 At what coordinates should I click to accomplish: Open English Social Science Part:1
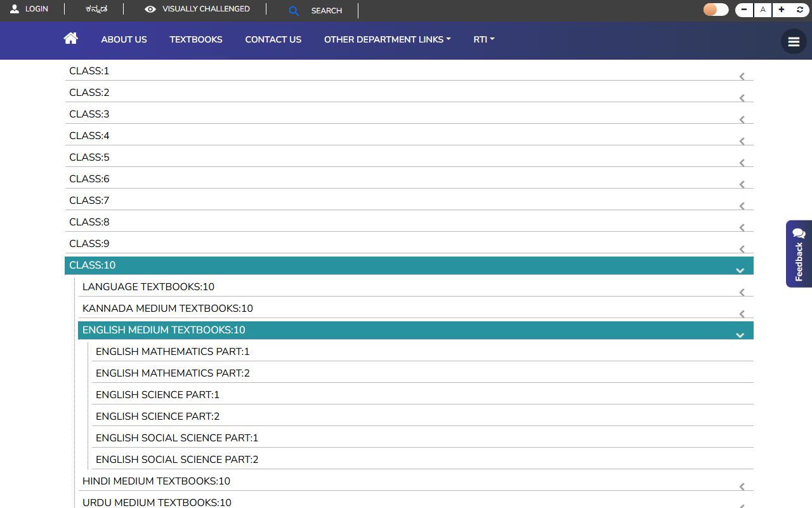click(x=422, y=438)
